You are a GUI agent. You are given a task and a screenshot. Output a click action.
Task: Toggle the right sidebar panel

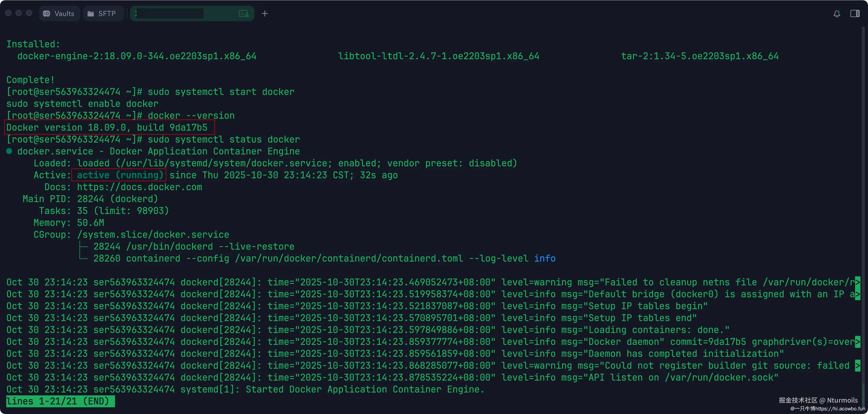(855, 13)
